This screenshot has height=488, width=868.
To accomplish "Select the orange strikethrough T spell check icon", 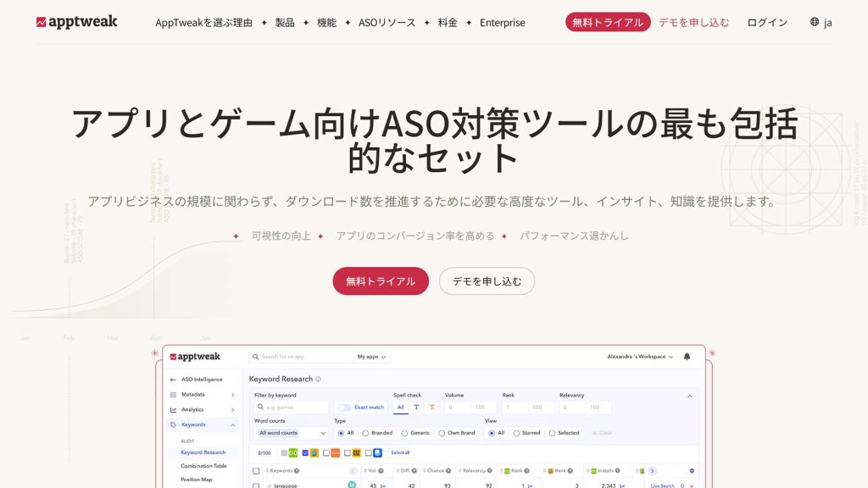I will point(431,408).
